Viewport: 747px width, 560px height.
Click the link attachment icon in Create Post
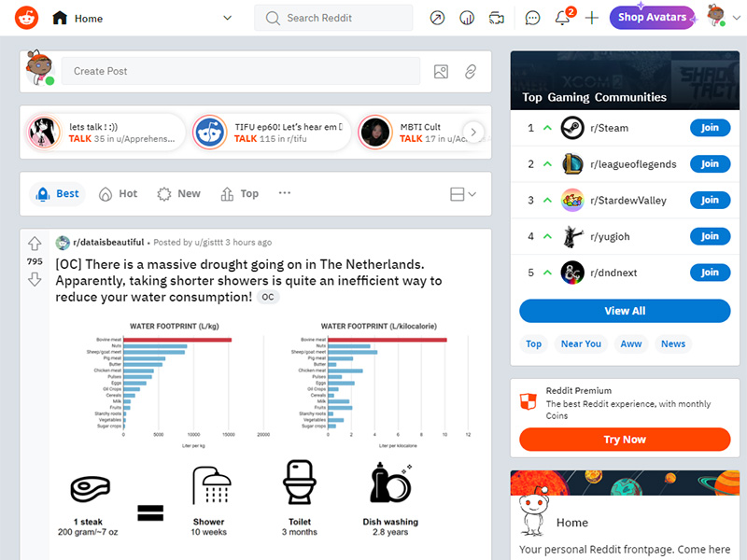pos(471,71)
